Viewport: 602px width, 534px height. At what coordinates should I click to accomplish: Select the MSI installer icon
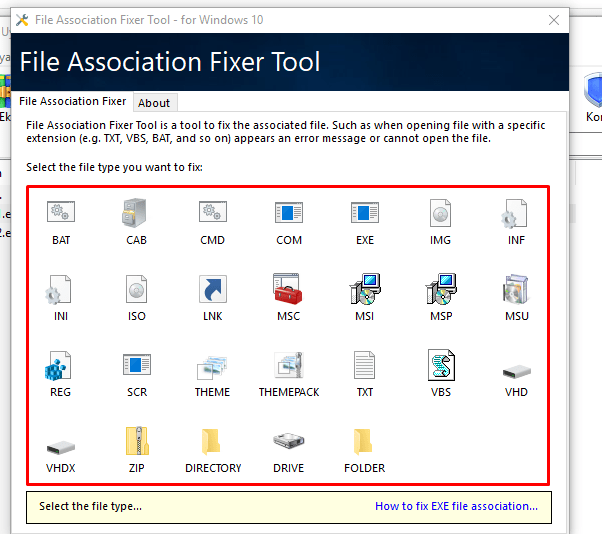pos(365,289)
